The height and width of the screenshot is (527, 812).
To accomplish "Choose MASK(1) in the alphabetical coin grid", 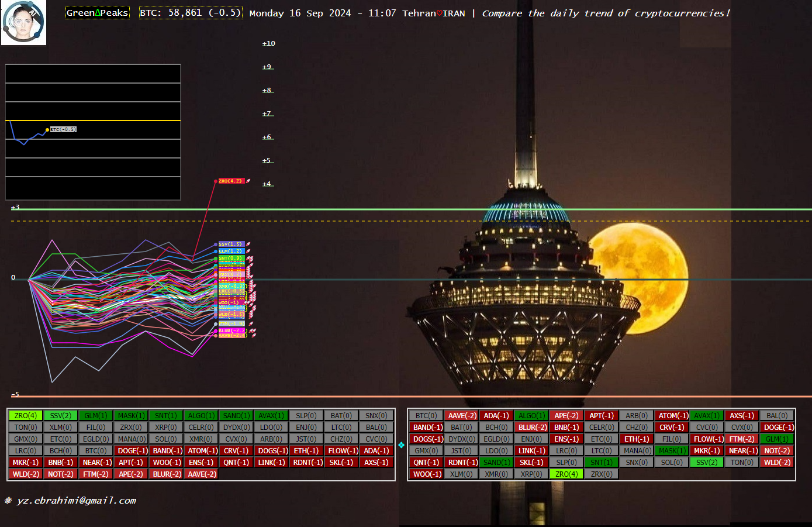I will click(x=672, y=451).
